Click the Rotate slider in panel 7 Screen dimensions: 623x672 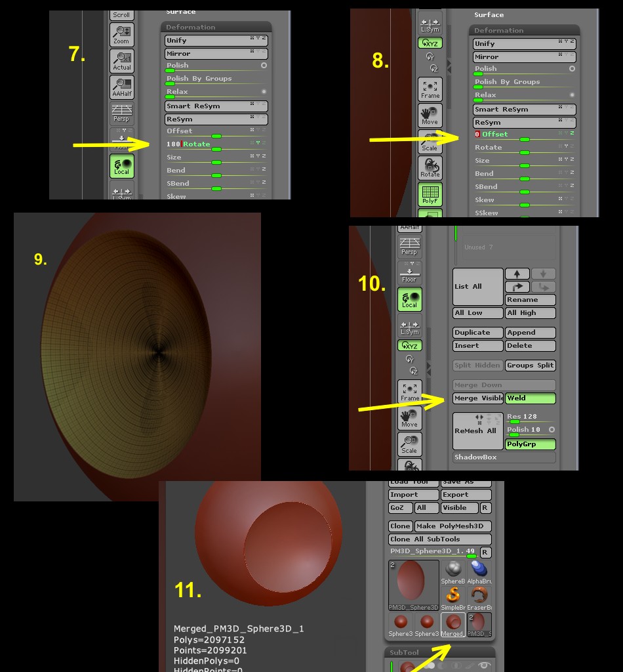click(216, 145)
